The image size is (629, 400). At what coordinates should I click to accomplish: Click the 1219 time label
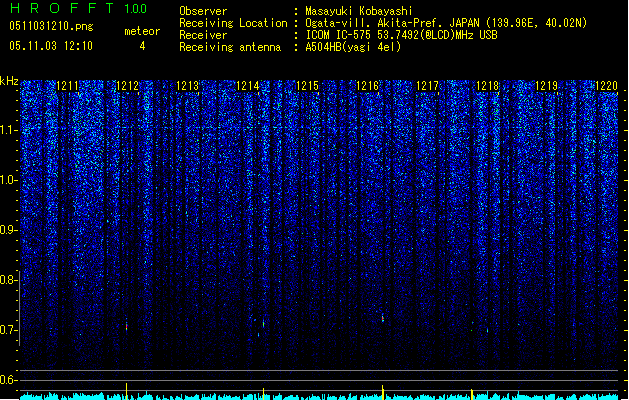pyautogui.click(x=547, y=86)
